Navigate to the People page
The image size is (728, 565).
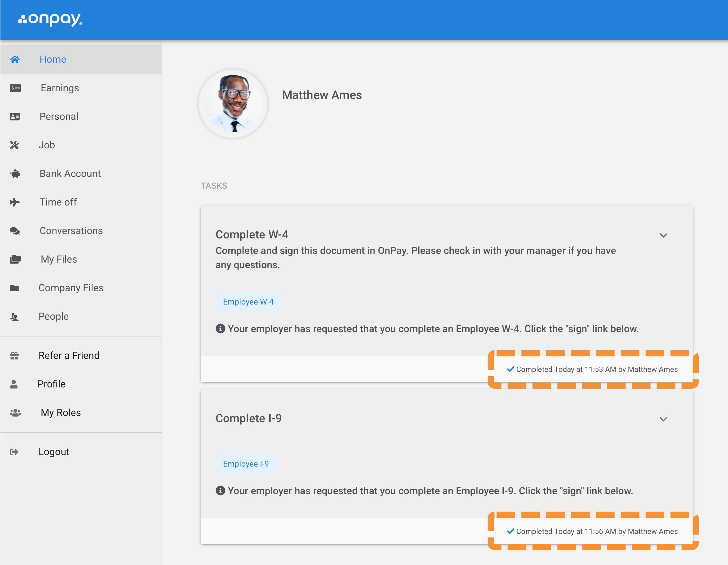point(54,316)
